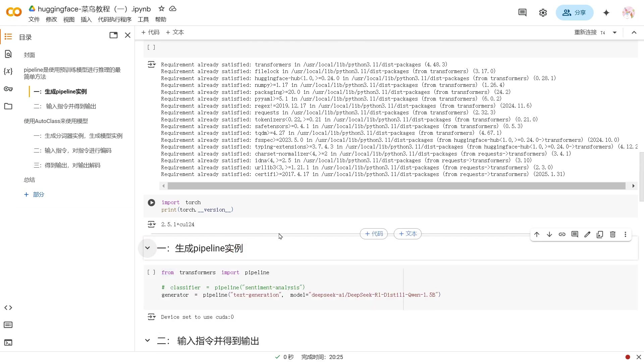The height and width of the screenshot is (362, 644).
Task: Jump to 三：得到输出，对输出解码 entry
Action: [x=67, y=165]
